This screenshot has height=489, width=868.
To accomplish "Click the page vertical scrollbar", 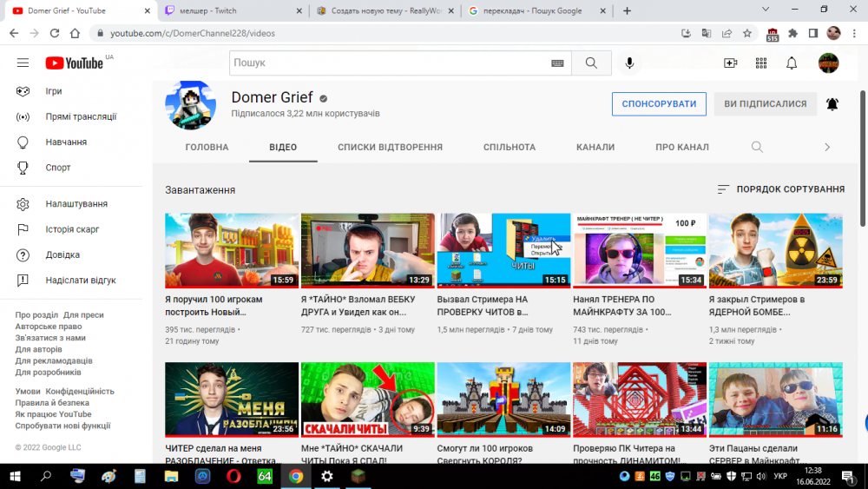I will (863, 158).
